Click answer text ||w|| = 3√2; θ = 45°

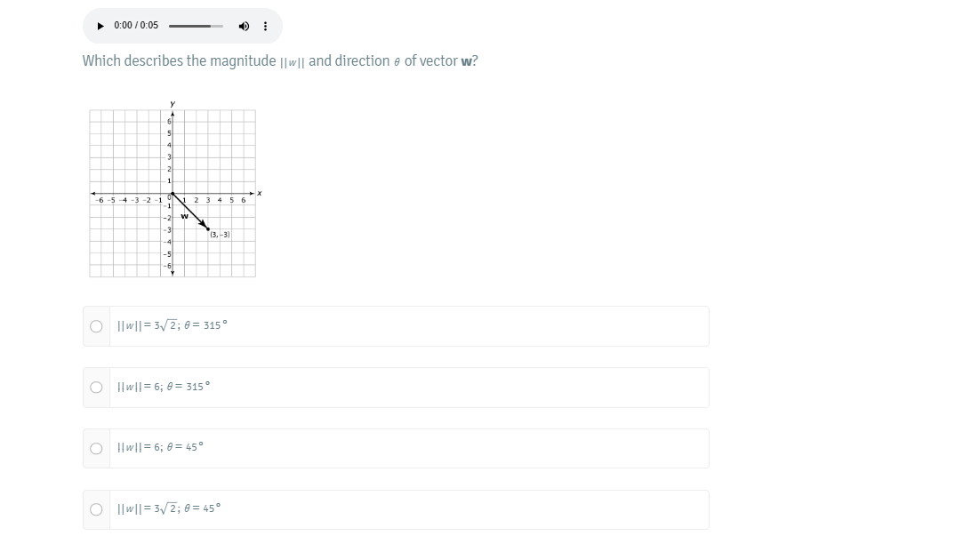point(168,509)
